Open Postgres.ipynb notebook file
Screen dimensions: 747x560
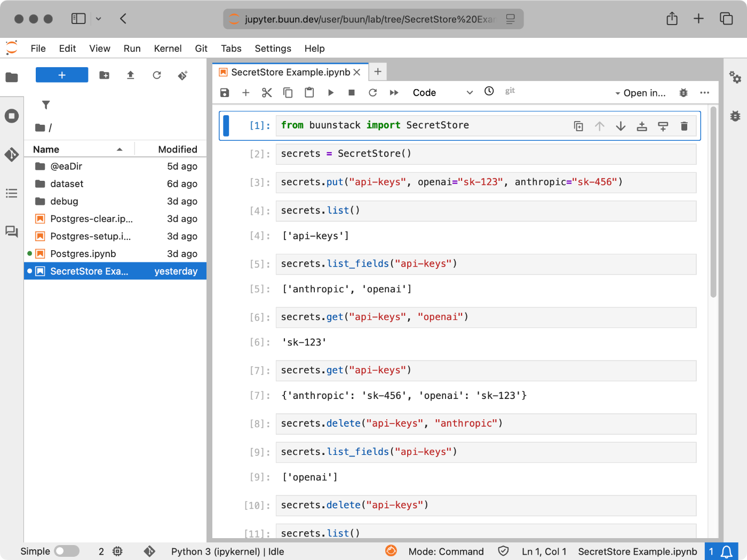116,254
